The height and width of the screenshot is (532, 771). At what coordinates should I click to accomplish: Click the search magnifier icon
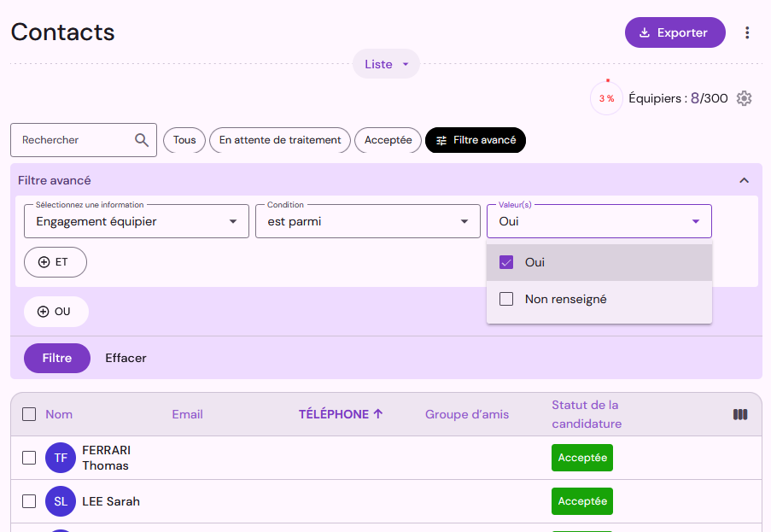(142, 140)
